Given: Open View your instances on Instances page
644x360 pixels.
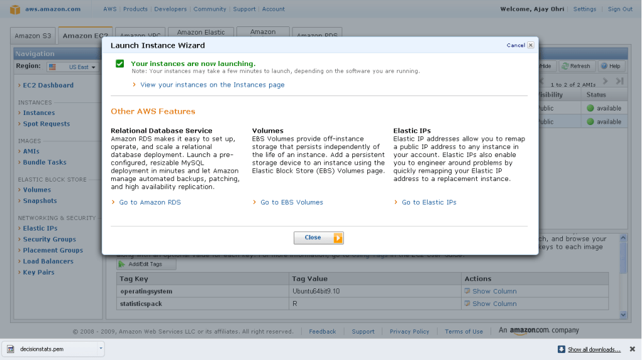Looking at the screenshot, I should [x=212, y=85].
